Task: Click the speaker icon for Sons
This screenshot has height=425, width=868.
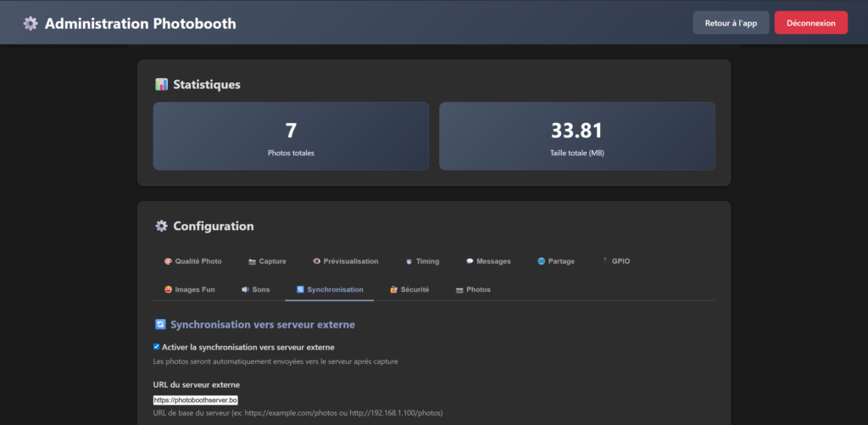Action: click(x=245, y=289)
